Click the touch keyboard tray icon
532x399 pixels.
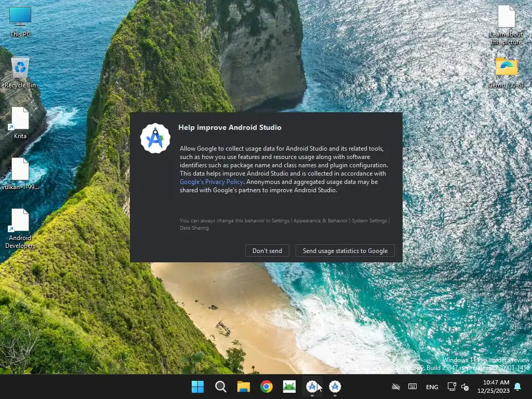[x=412, y=387]
